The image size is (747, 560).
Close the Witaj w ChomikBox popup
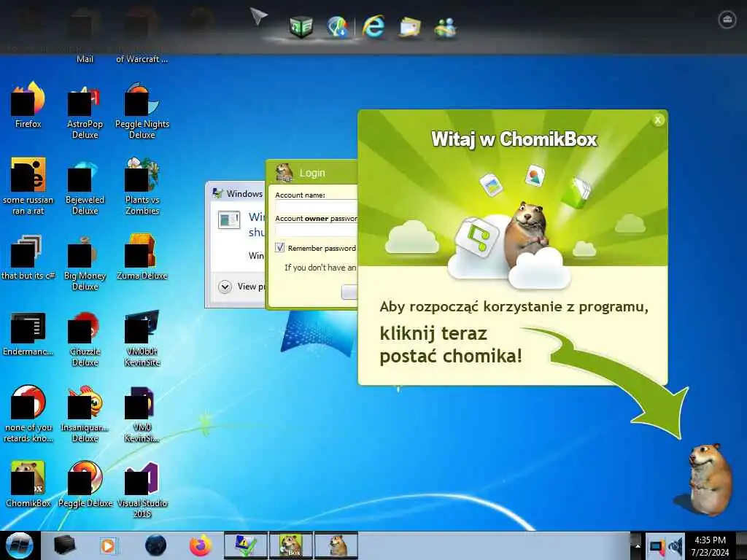point(658,120)
